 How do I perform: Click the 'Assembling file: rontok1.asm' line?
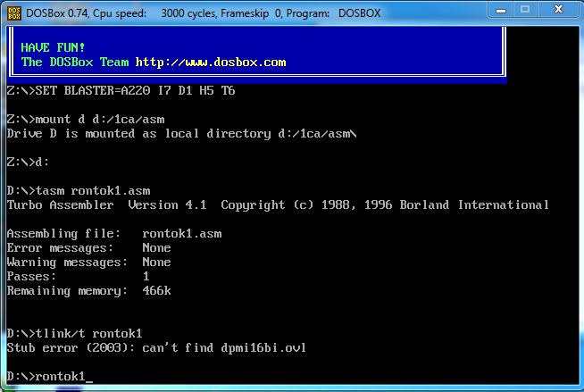[x=114, y=233]
